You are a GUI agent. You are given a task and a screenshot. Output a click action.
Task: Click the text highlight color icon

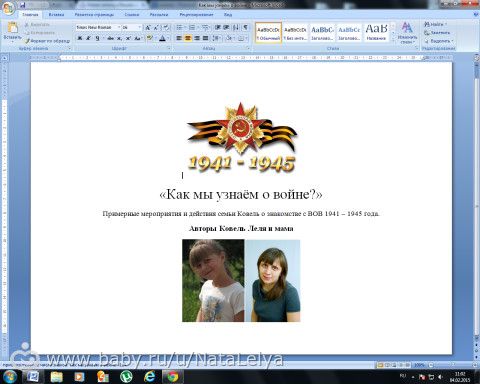tap(149, 38)
